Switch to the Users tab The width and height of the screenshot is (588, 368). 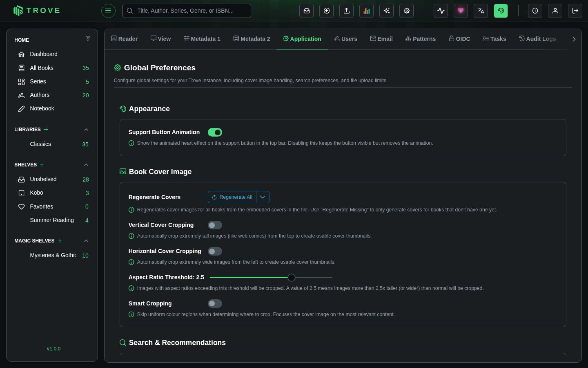click(x=345, y=39)
